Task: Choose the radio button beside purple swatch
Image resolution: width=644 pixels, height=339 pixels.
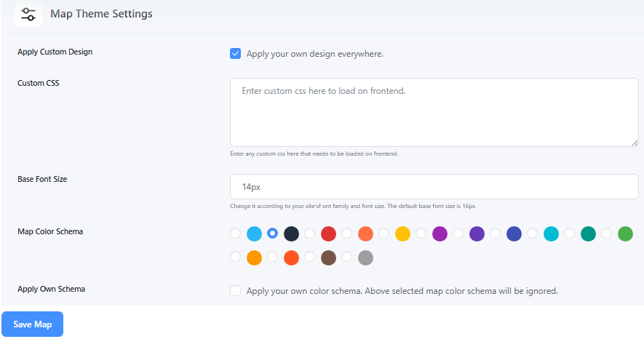Action: click(x=421, y=234)
